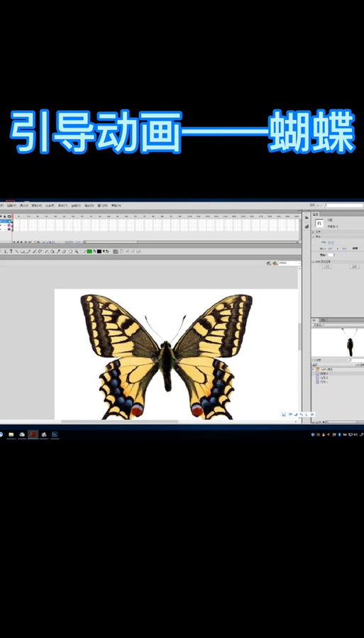Select the Eyedropper tool

pos(57,251)
